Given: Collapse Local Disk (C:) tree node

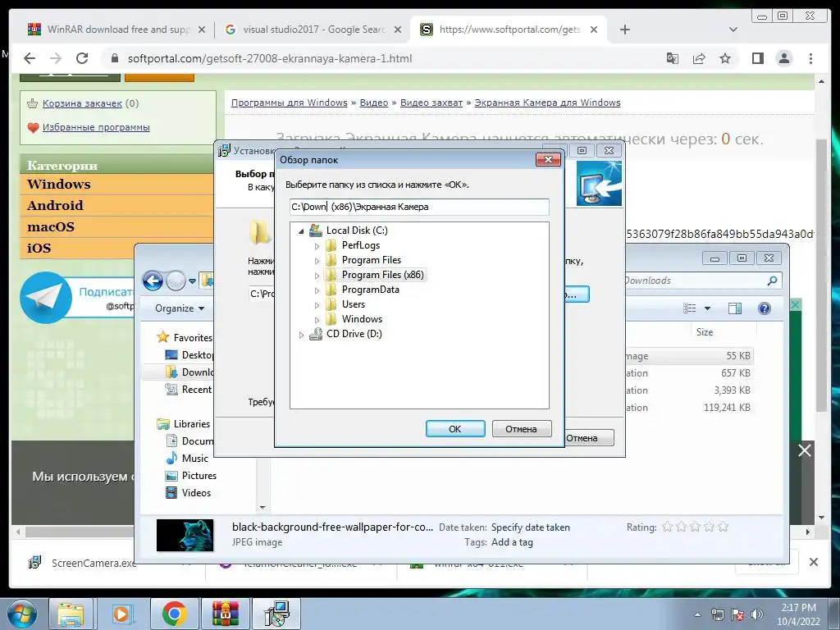Looking at the screenshot, I should [301, 231].
